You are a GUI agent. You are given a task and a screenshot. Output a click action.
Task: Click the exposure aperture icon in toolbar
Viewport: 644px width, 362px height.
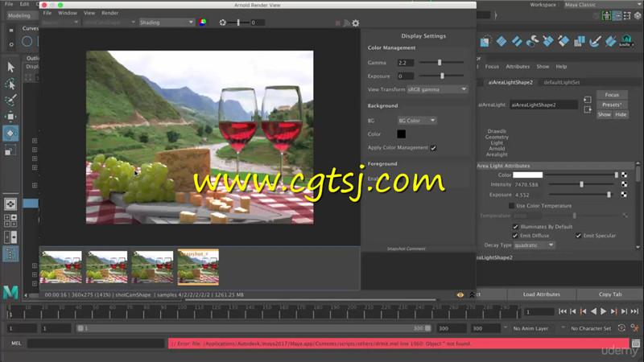(223, 23)
